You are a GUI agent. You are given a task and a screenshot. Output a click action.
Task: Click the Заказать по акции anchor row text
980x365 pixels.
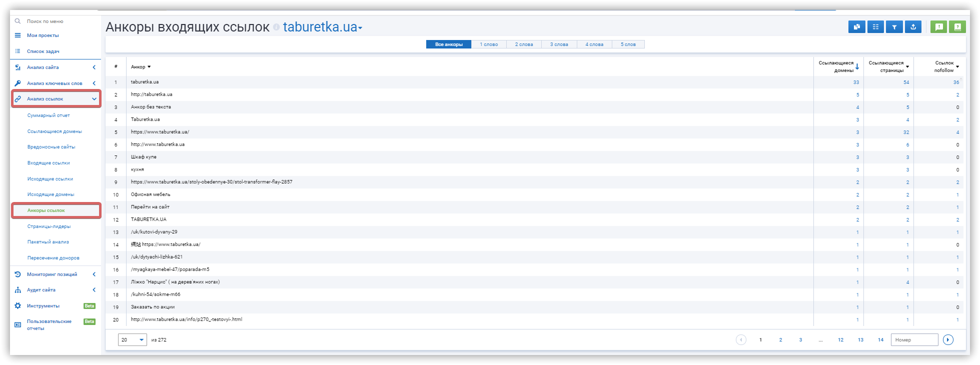tap(153, 307)
